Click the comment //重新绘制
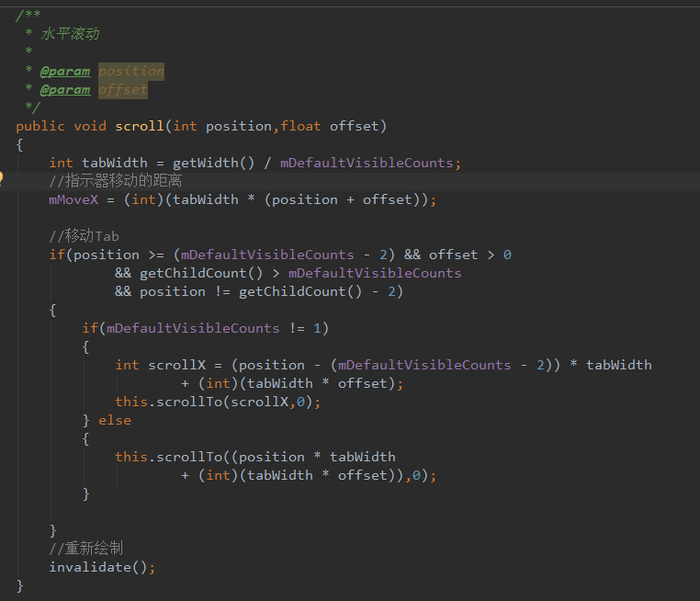The width and height of the screenshot is (700, 601). pos(85,549)
